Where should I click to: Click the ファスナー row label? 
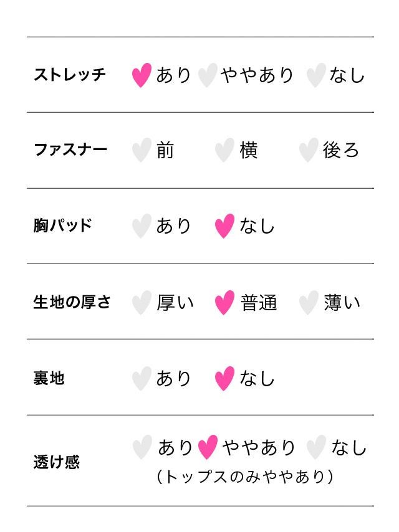[x=70, y=150]
